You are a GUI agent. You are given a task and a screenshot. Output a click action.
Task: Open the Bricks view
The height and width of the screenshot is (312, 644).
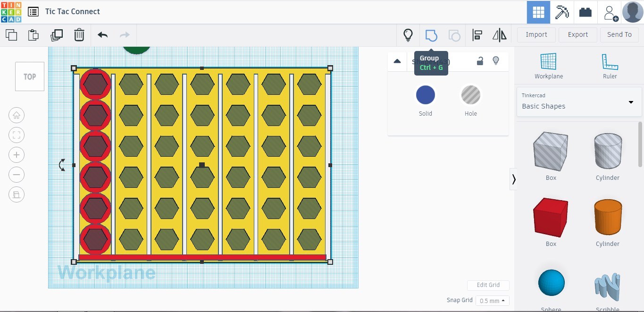pos(585,12)
